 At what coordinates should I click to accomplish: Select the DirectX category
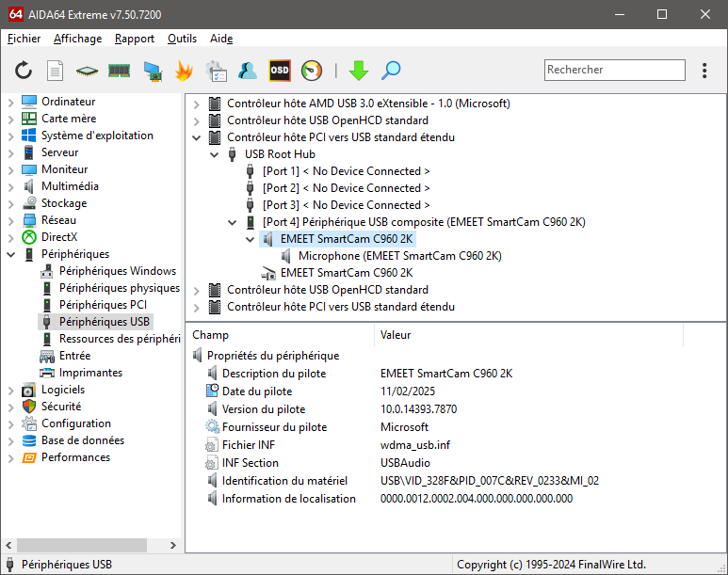59,237
